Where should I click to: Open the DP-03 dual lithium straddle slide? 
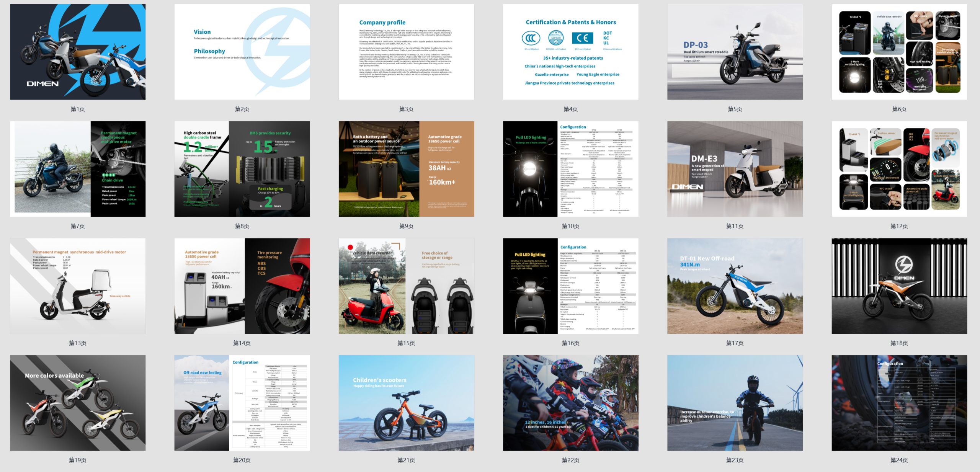point(735,52)
